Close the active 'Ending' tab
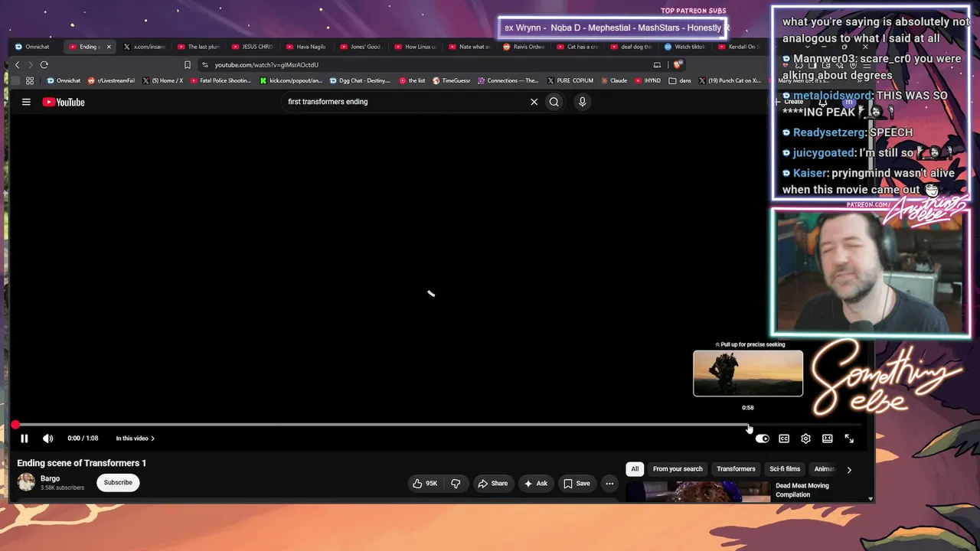 pyautogui.click(x=109, y=47)
